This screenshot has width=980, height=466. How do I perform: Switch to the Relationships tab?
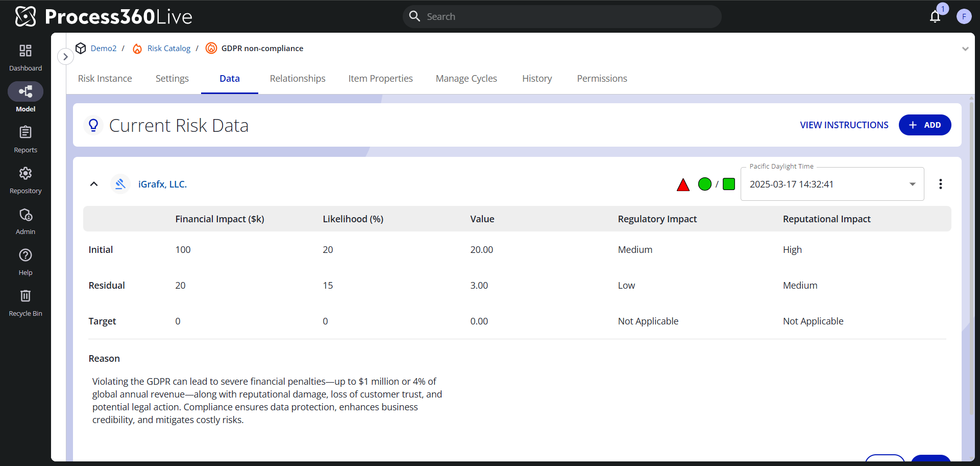(x=298, y=79)
